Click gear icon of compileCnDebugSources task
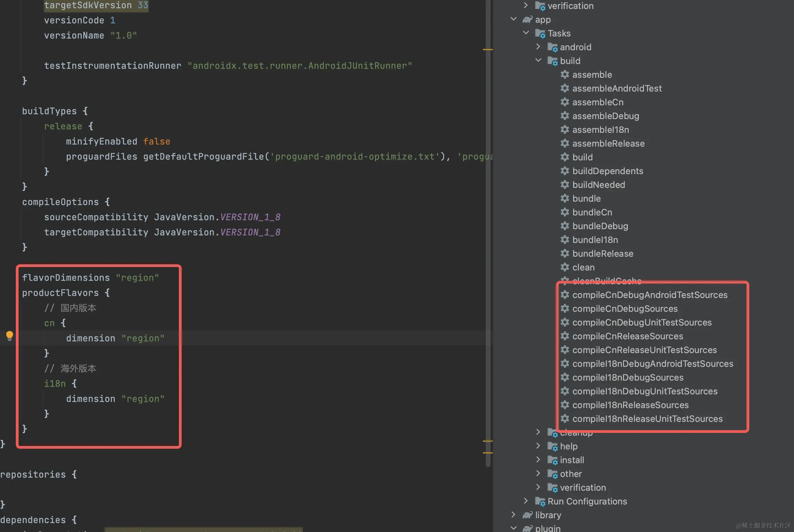Viewport: 794px width, 532px height. pyautogui.click(x=565, y=308)
